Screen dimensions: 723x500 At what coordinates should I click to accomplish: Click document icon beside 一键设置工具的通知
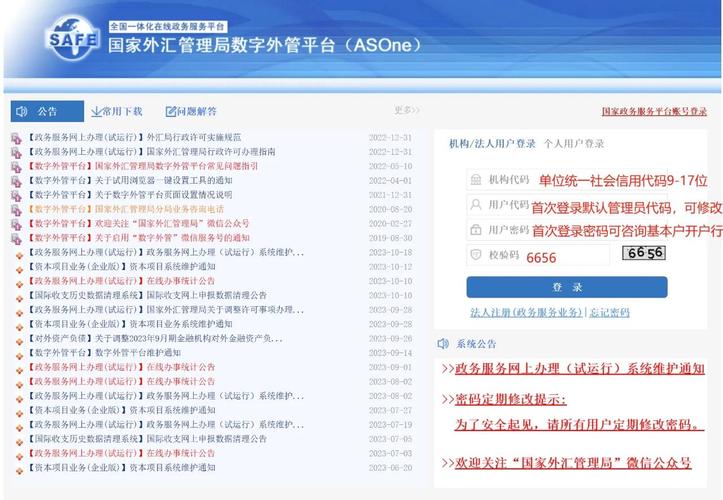click(17, 181)
